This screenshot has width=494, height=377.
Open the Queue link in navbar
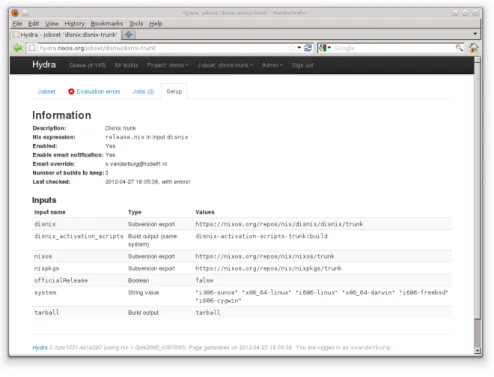tap(87, 65)
